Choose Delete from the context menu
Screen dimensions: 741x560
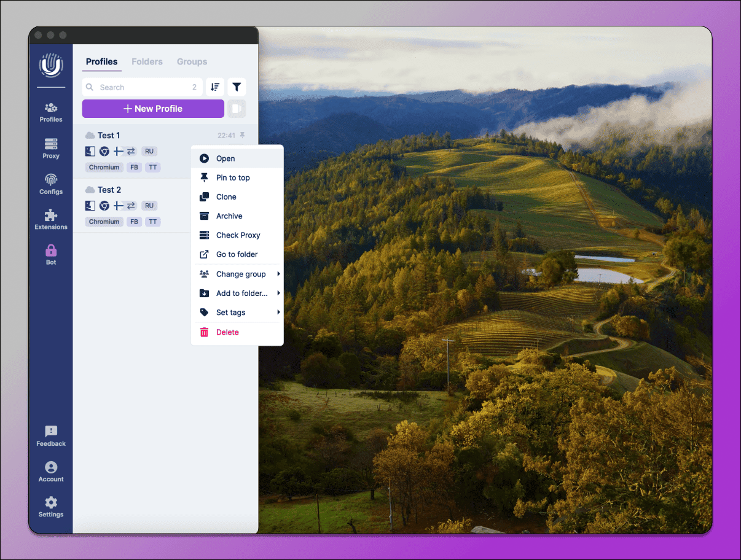pos(237,332)
